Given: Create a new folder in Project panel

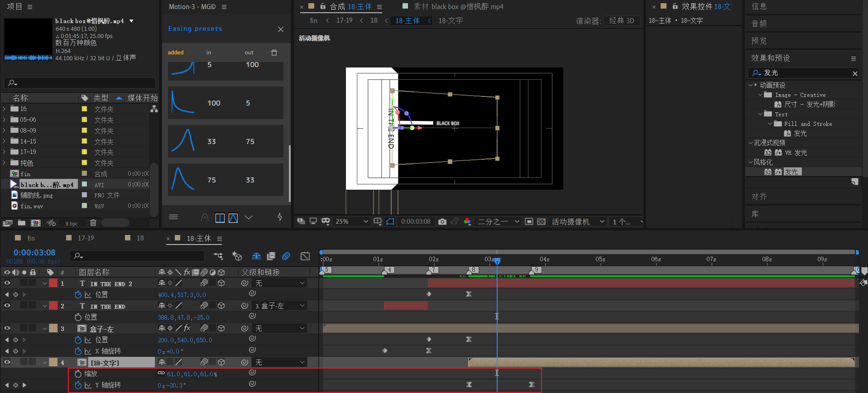Looking at the screenshot, I should point(21,223).
